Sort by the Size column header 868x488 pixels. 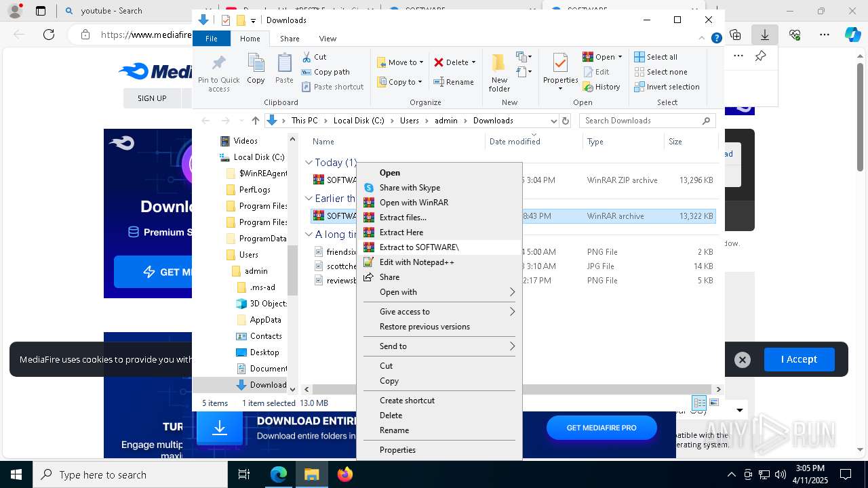690,142
